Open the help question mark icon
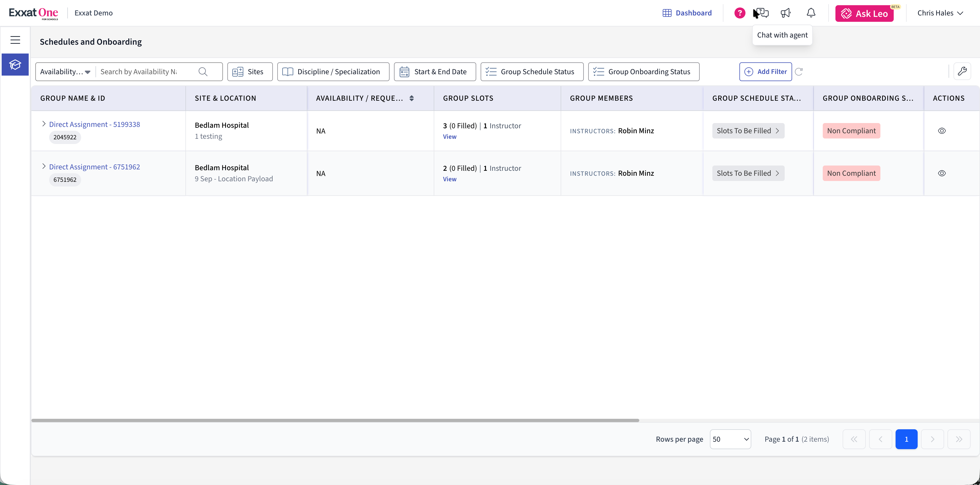 740,13
